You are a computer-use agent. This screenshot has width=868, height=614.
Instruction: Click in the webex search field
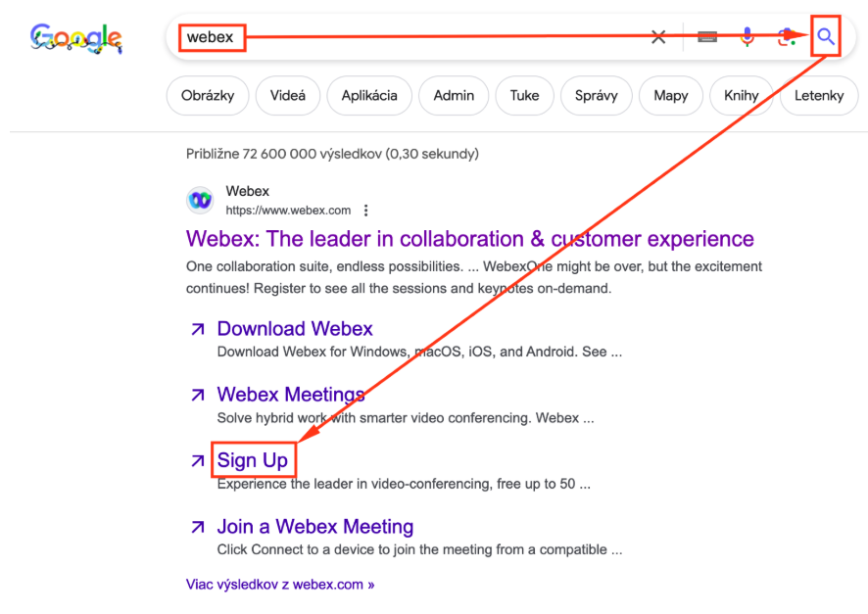[x=441, y=37]
